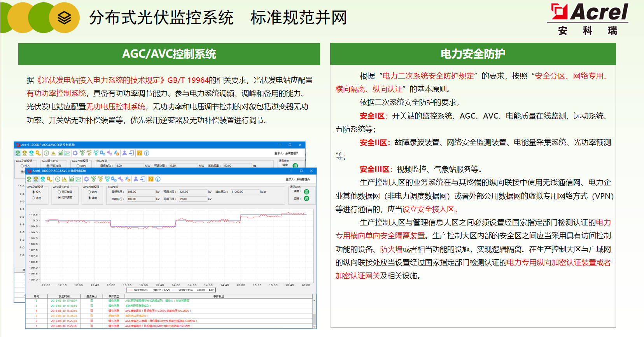644x337 pixels.
Task: Open SVG settings gear icon in front window
Action: (107, 179)
